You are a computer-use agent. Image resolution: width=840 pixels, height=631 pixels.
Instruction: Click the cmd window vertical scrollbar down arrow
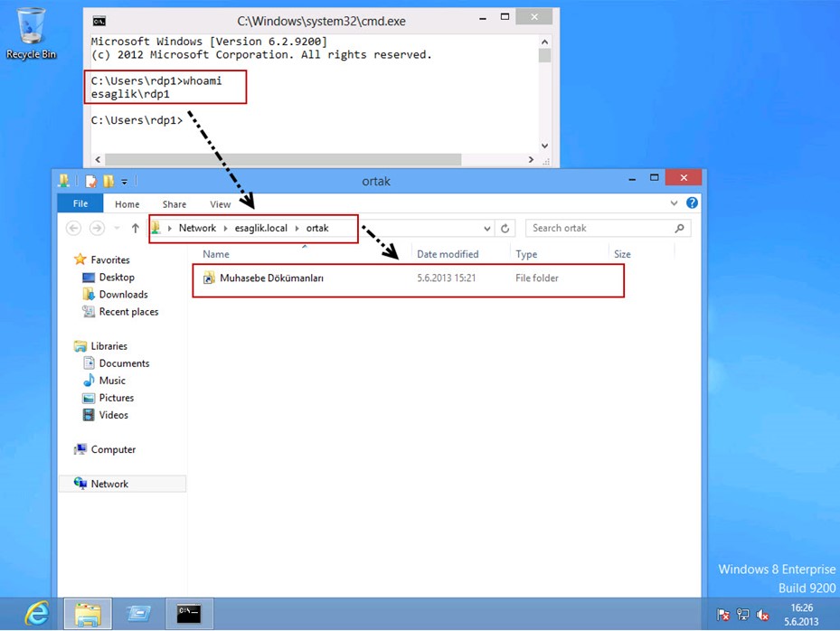point(544,146)
